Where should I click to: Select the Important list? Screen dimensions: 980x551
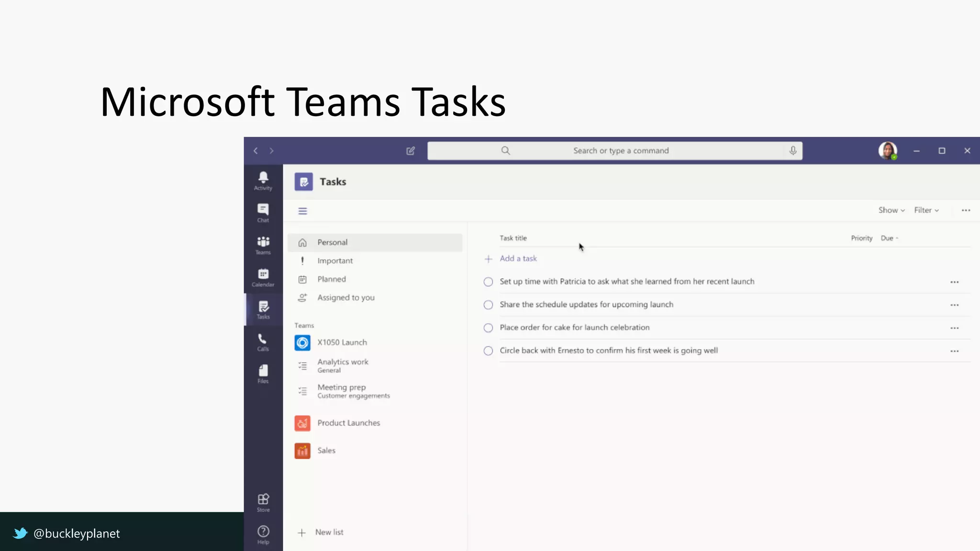coord(375,261)
